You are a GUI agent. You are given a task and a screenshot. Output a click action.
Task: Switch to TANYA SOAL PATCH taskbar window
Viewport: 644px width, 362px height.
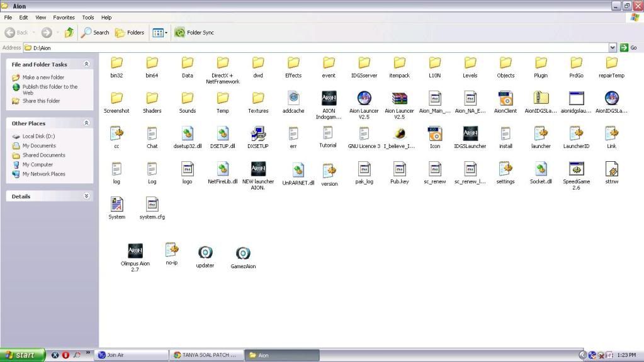click(206, 355)
